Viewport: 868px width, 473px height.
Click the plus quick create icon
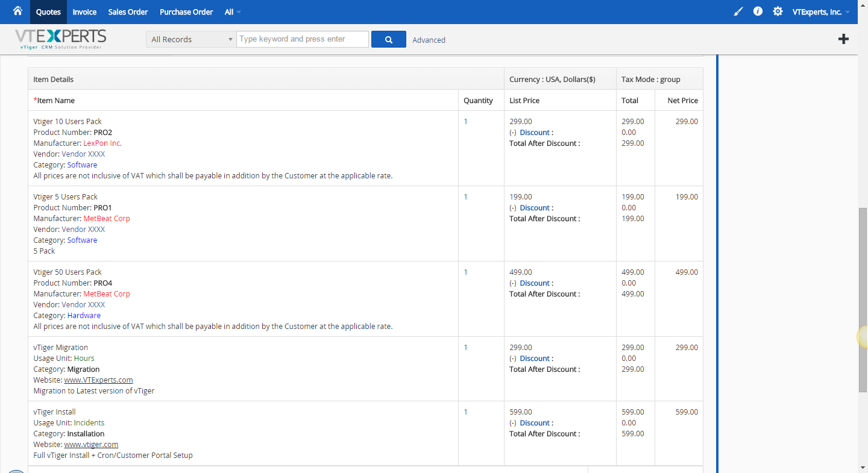click(843, 39)
